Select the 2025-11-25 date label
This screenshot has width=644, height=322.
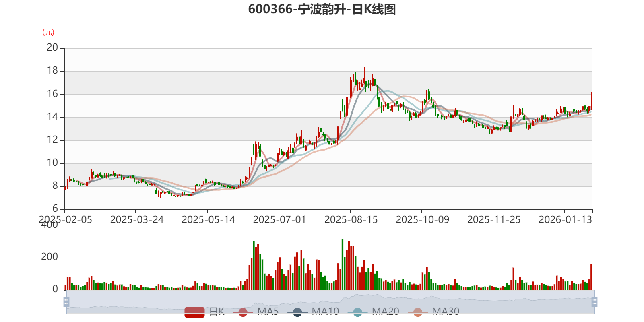point(494,219)
